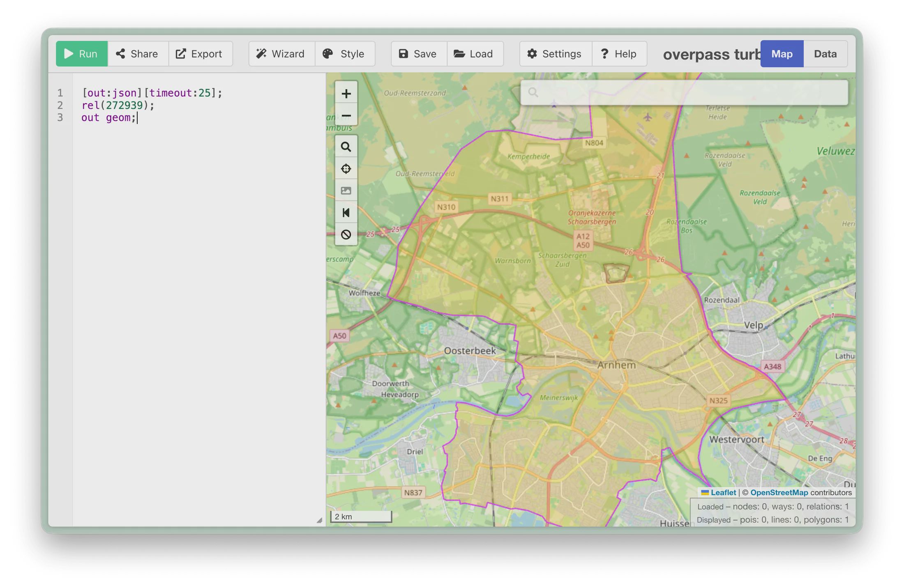The image size is (904, 588).
Task: Toggle wide map view arrow icon
Action: (x=346, y=213)
